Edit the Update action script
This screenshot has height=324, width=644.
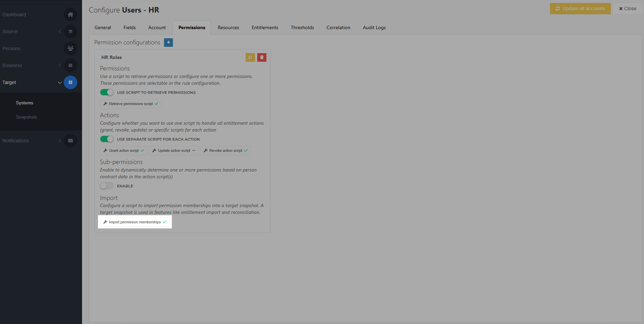pos(174,150)
